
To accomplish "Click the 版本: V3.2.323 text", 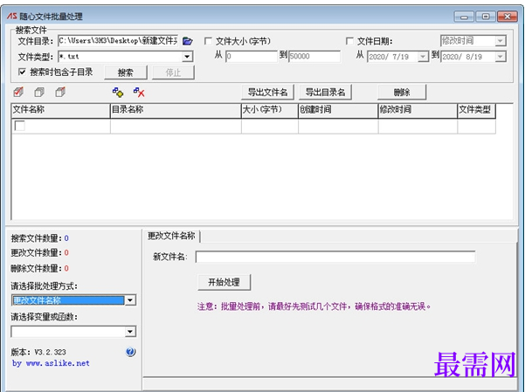I will [x=38, y=352].
